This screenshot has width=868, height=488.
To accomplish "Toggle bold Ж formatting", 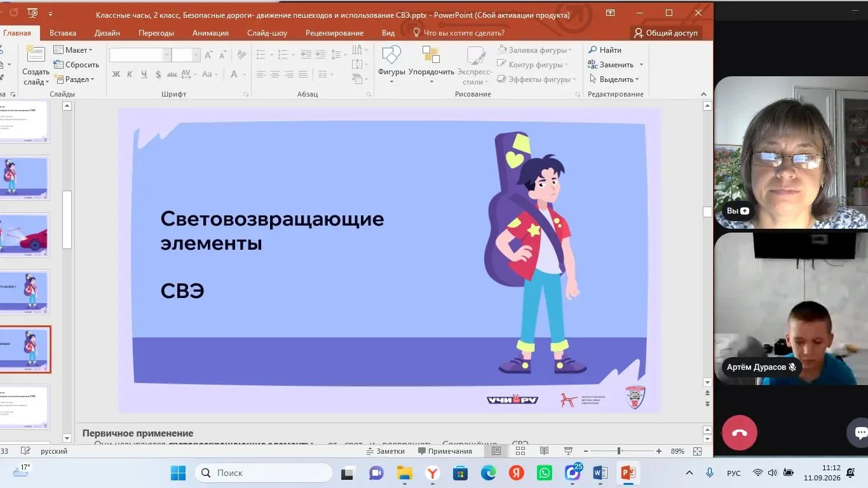I will point(116,74).
